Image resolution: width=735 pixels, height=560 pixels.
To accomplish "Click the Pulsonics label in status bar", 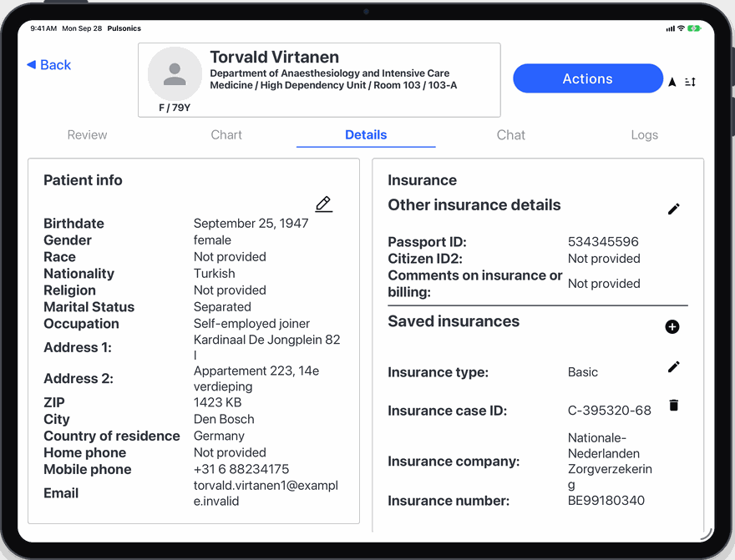I will 124,28.
